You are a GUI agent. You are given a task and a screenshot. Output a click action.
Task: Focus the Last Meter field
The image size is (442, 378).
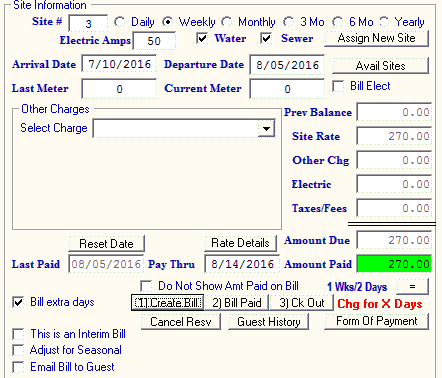point(119,89)
